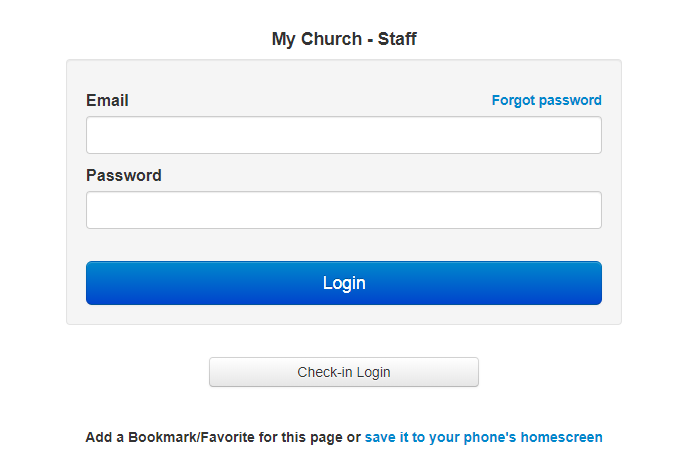Click the Add a Bookmark/Favorite text
The height and width of the screenshot is (461, 693).
[x=222, y=437]
